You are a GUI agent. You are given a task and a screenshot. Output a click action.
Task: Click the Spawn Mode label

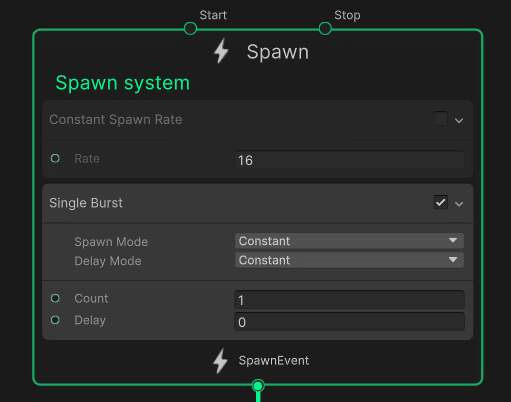pyautogui.click(x=111, y=242)
